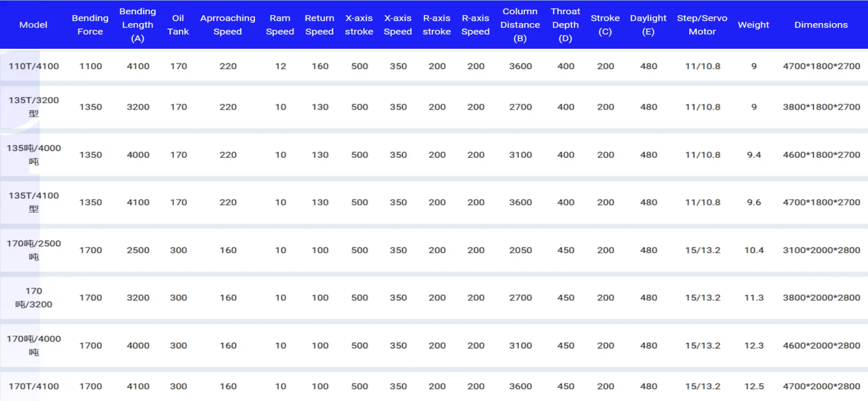Click dimensions 4700*2000*2800 in 170T/4100 row
The height and width of the screenshot is (401, 868).
(821, 386)
